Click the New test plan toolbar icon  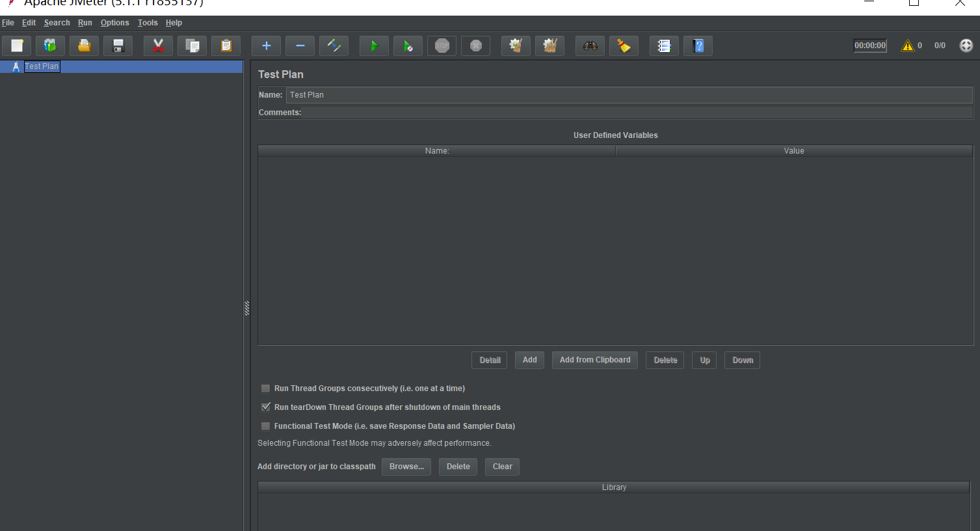coord(17,46)
